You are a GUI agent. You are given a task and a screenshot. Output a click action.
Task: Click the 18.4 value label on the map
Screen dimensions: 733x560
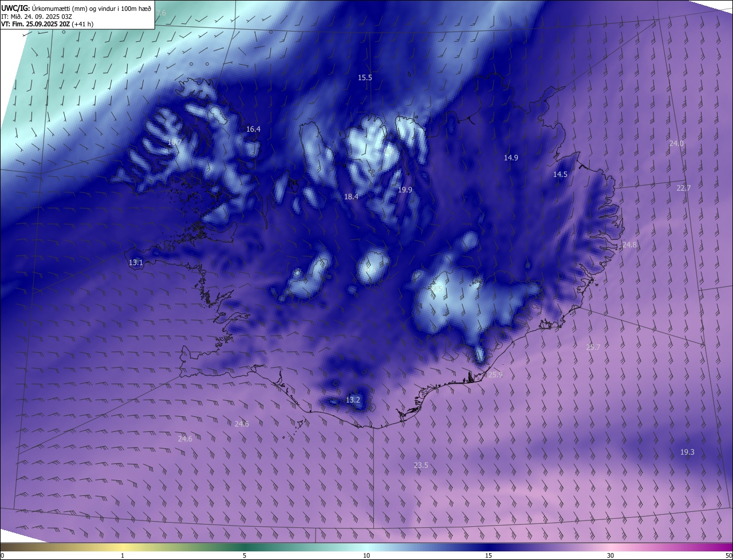tap(351, 196)
